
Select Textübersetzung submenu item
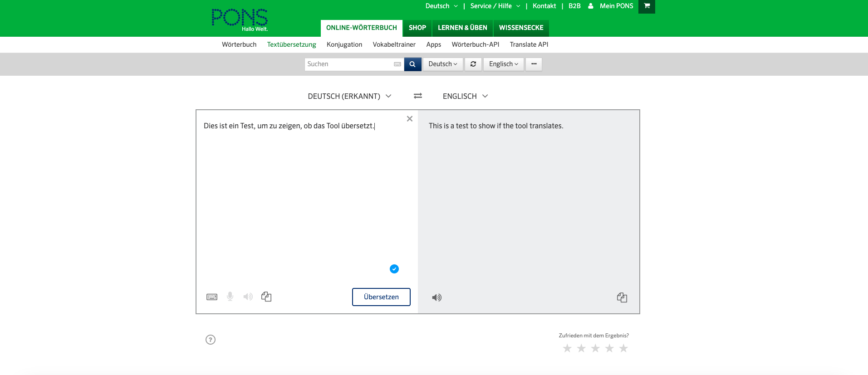coord(292,44)
